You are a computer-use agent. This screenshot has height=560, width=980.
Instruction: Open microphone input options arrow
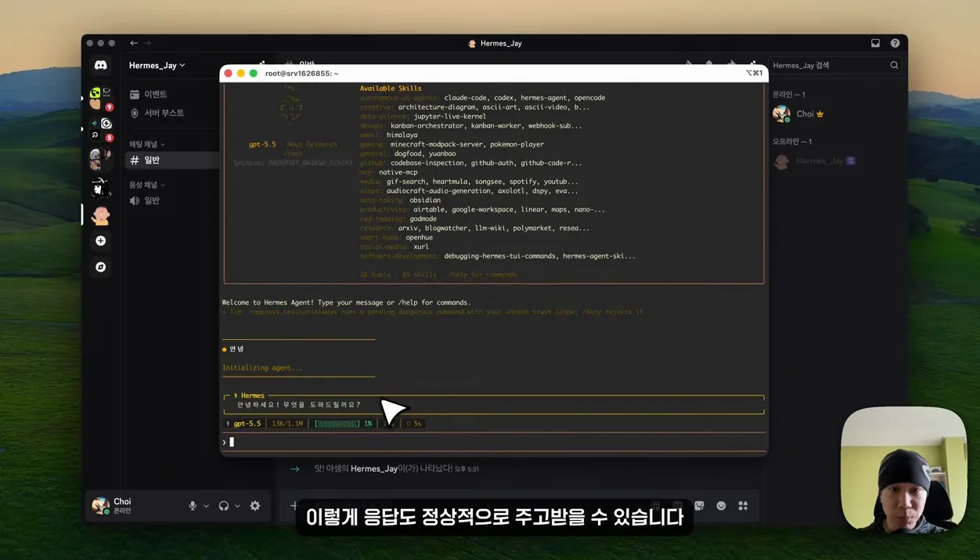207,506
